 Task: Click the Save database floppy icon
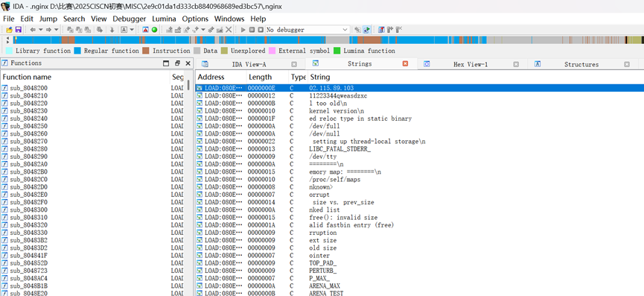pos(19,30)
